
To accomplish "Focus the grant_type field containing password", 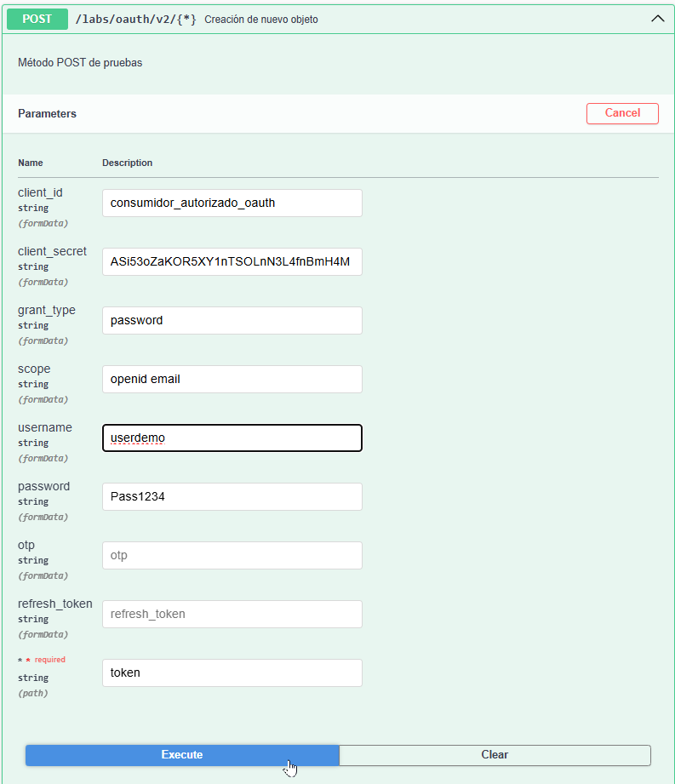I will 232,320.
